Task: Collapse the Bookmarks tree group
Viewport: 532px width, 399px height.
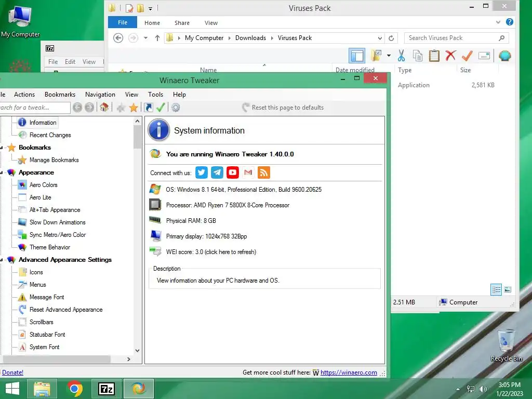Action: [2, 148]
